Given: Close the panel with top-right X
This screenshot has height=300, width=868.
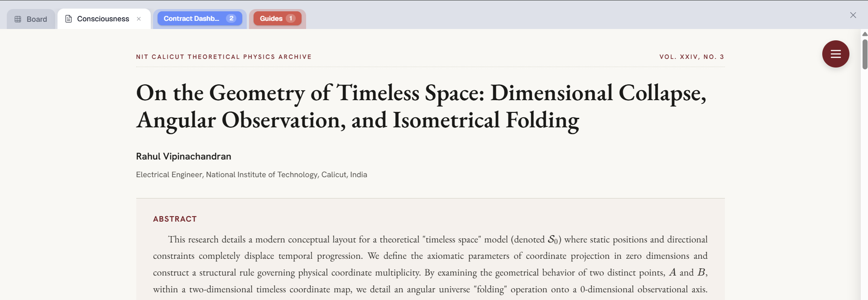Looking at the screenshot, I should [853, 15].
